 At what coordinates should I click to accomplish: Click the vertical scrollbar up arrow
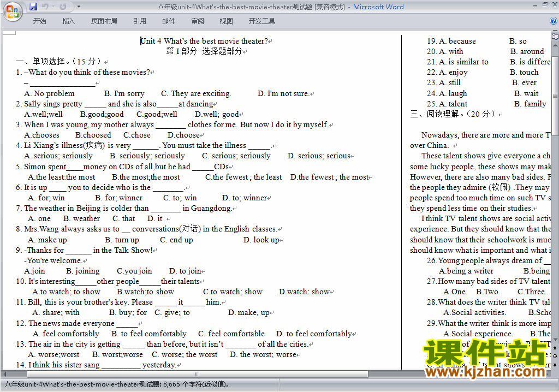(x=555, y=46)
